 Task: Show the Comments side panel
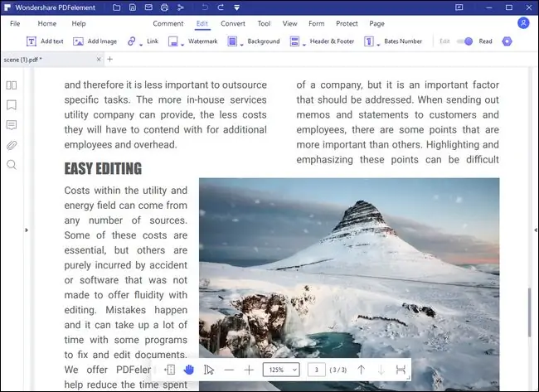(12, 125)
